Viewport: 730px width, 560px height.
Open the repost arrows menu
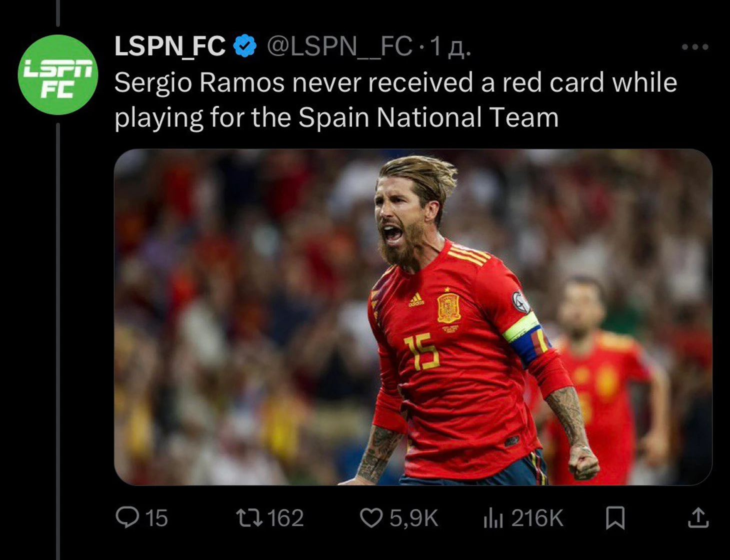pyautogui.click(x=249, y=518)
